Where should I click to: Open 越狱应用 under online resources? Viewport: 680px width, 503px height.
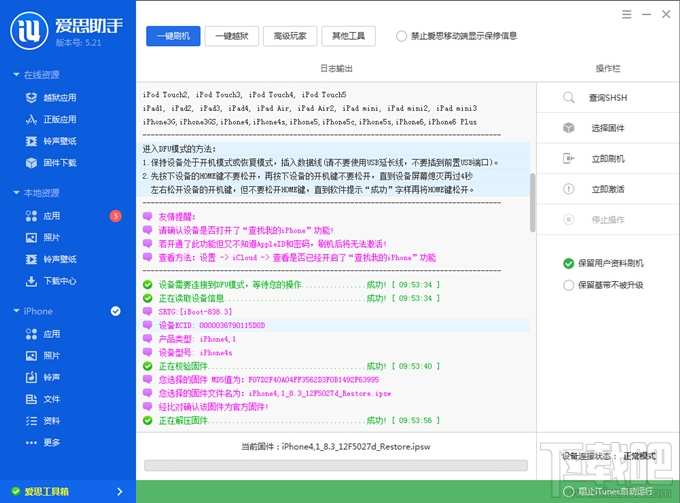coord(51,98)
